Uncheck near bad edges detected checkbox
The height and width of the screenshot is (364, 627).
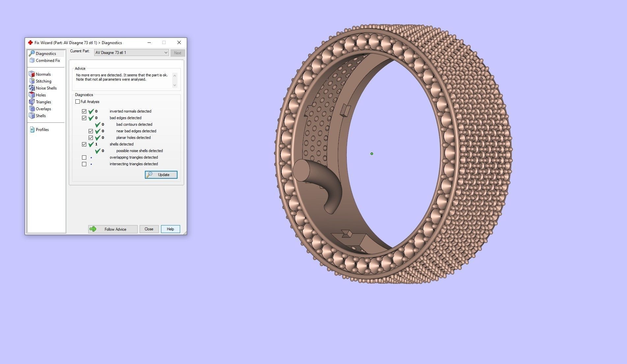pos(91,131)
